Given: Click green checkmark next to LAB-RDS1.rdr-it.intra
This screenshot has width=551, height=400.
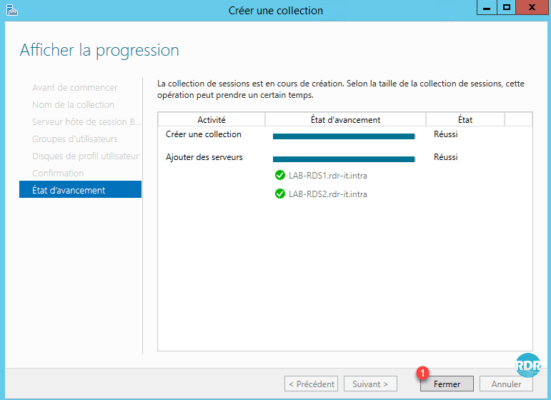Looking at the screenshot, I should pos(280,175).
